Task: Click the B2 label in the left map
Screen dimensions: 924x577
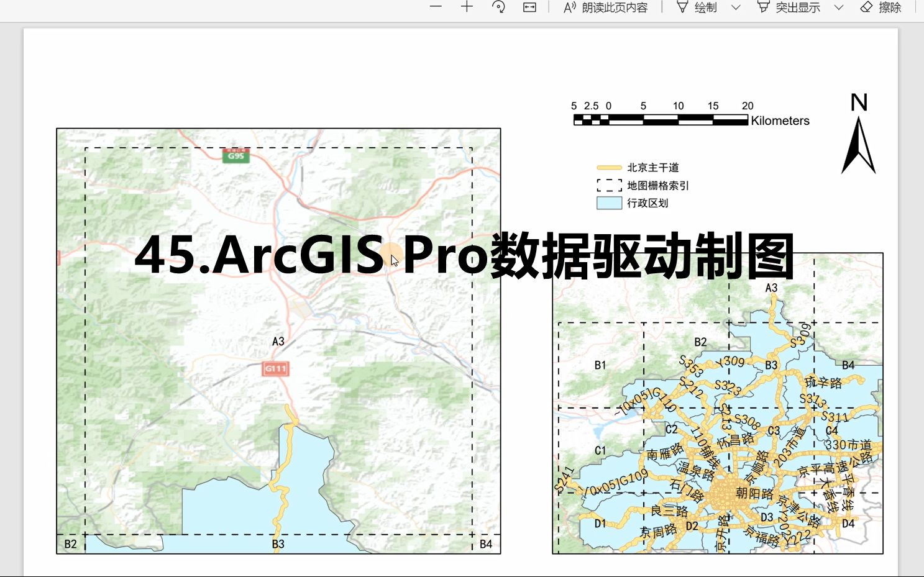Action: point(71,544)
